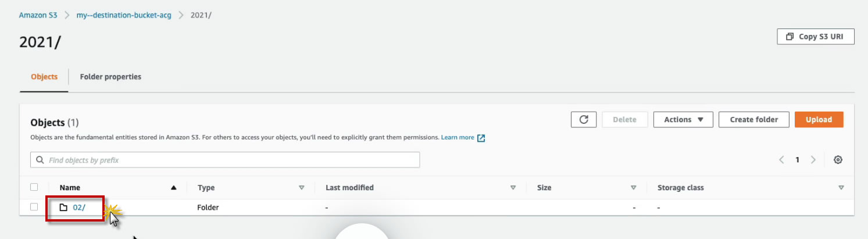
Task: Open the table preferences gear icon
Action: click(838, 160)
